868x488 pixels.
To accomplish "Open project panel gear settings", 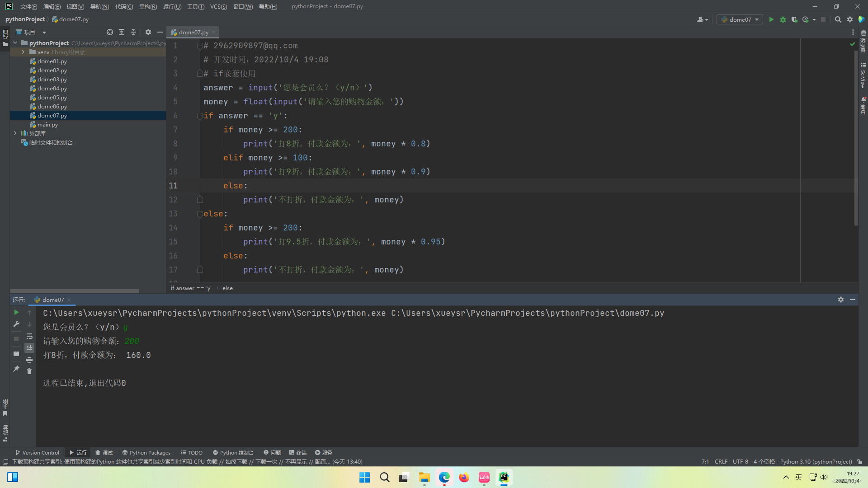I will pyautogui.click(x=148, y=32).
